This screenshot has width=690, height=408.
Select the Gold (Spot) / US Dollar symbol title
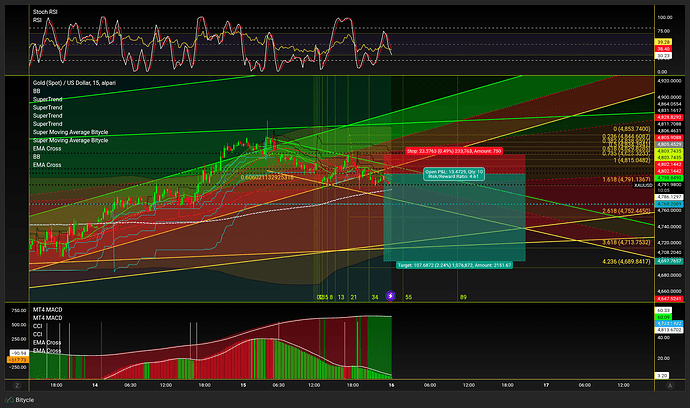(74, 83)
